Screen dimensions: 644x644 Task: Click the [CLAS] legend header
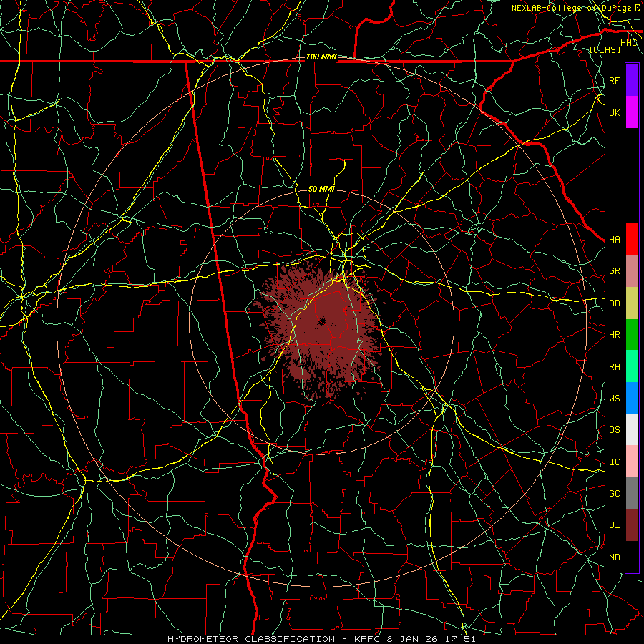click(605, 50)
